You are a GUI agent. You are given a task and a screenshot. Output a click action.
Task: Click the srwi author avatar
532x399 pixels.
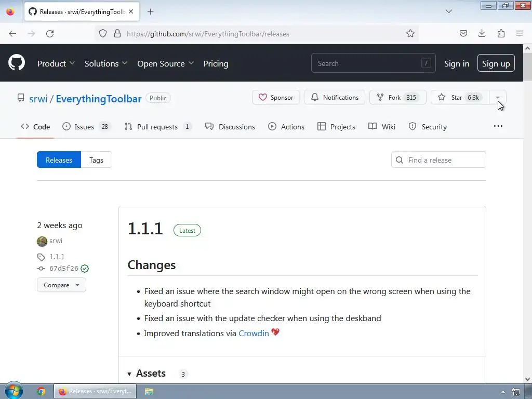coord(42,241)
